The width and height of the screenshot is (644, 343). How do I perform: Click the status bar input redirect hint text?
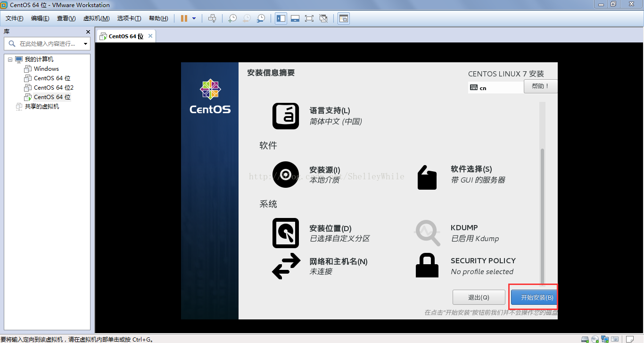(77, 339)
